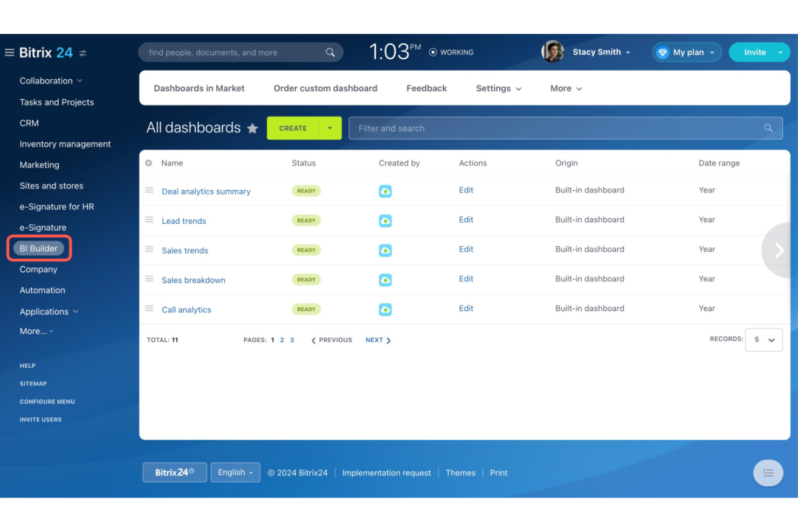Open Order custom dashboard tab
Viewport: 798px width, 532px height.
point(325,88)
